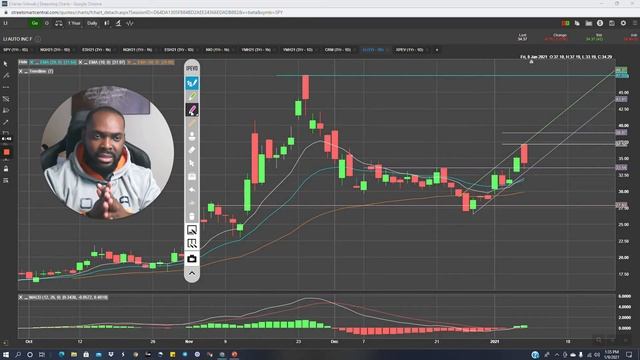Pick the red color square in left sidebar

pyautogui.click(x=6, y=152)
